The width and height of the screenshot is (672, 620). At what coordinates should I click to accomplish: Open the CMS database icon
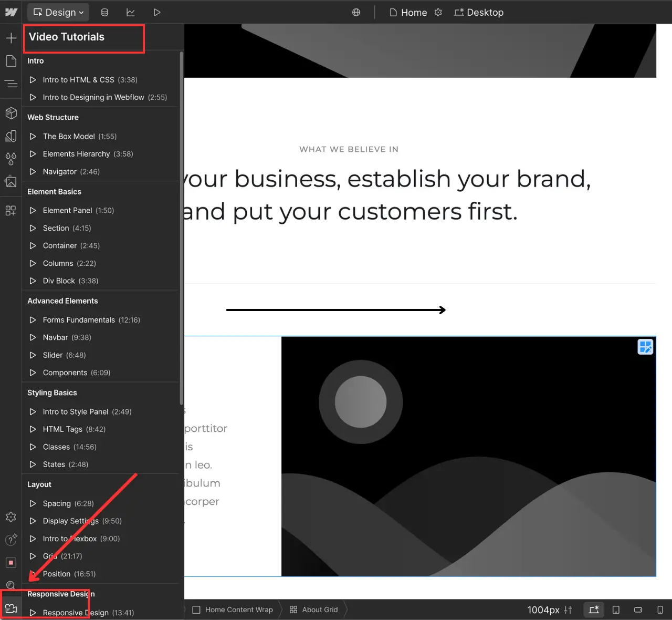click(x=104, y=12)
